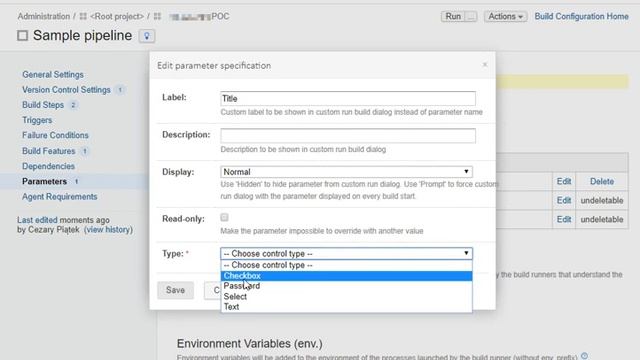Image resolution: width=640 pixels, height=360 pixels.
Task: Open Failure Conditions in the sidebar
Action: click(x=55, y=135)
